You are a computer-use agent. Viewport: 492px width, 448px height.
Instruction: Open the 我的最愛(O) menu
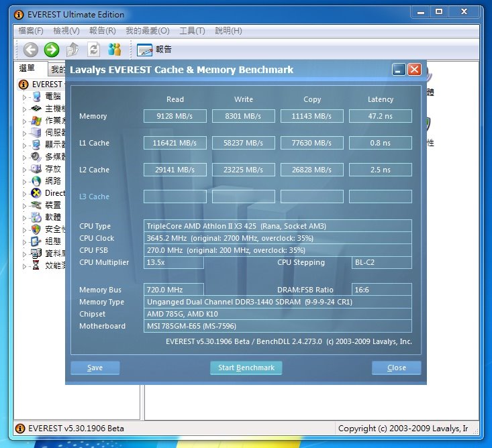[148, 31]
